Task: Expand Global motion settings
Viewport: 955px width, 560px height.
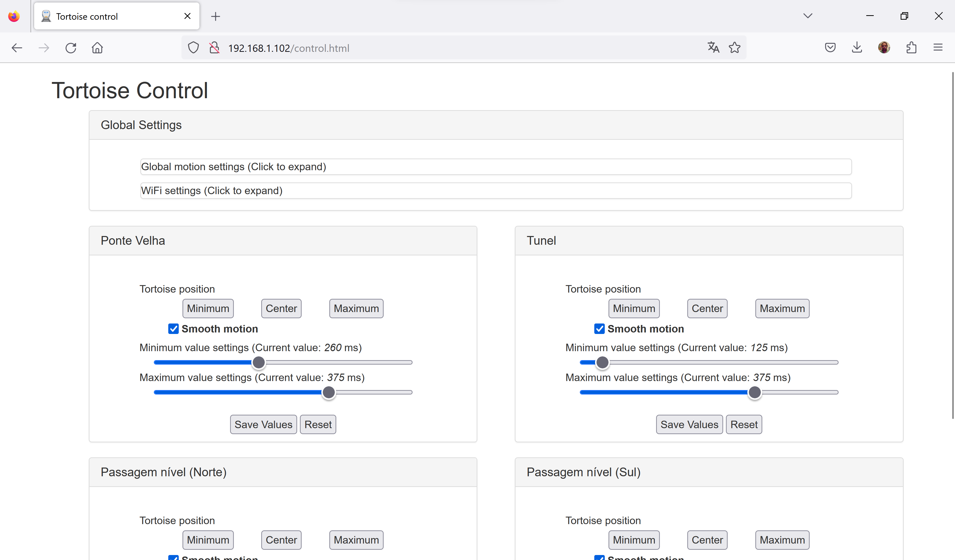Action: pyautogui.click(x=496, y=167)
